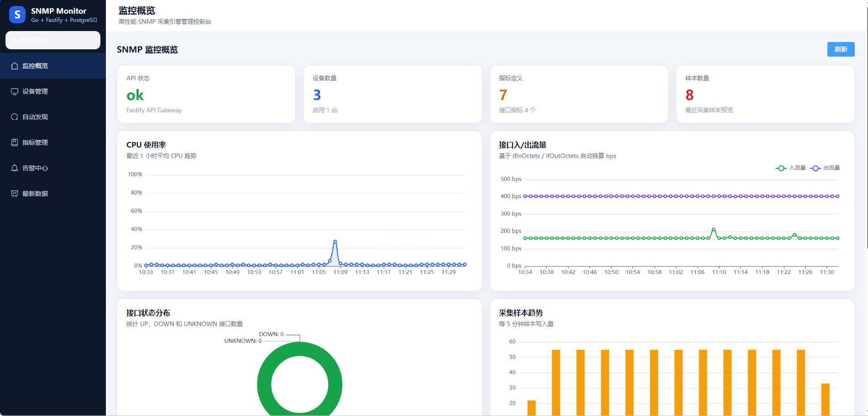The width and height of the screenshot is (868, 416).
Task: Toggle the 入流量 legend series
Action: pos(790,168)
